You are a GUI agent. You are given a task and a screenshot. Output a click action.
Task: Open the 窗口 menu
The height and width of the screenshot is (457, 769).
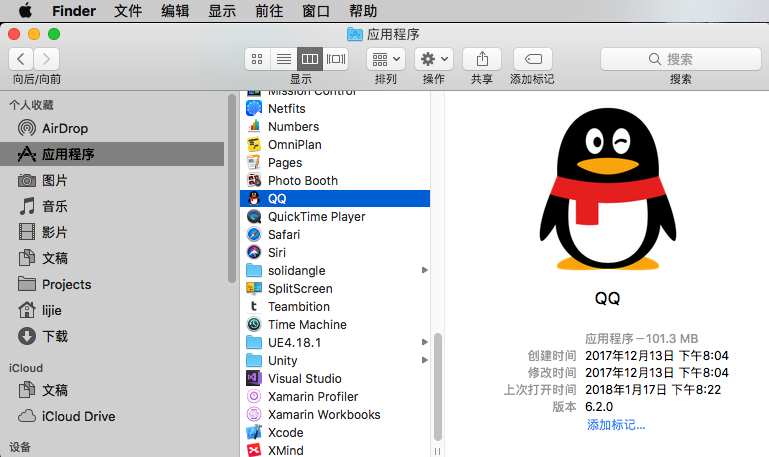[316, 11]
